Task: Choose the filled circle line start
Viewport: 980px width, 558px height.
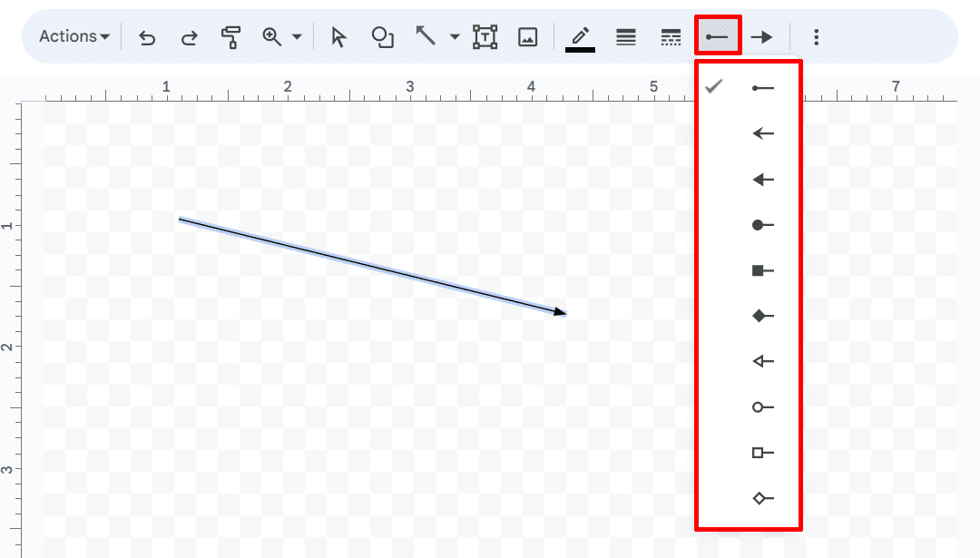Action: tap(762, 224)
